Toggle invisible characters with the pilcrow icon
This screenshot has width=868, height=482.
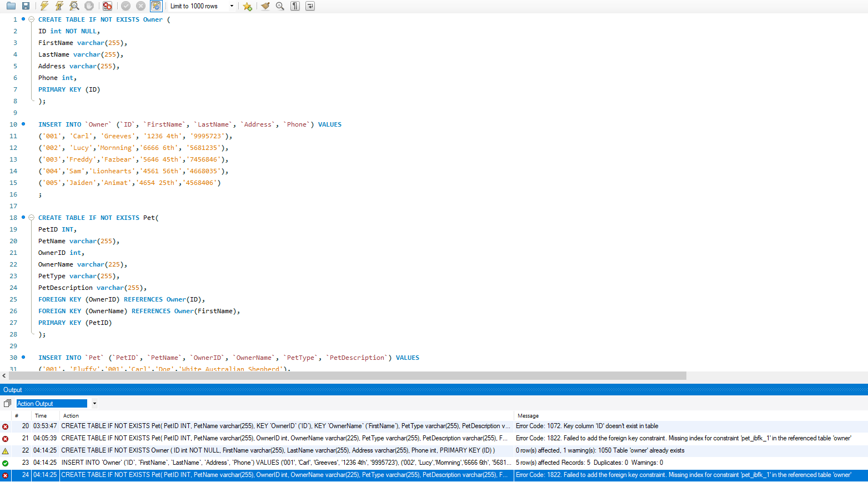coord(295,6)
